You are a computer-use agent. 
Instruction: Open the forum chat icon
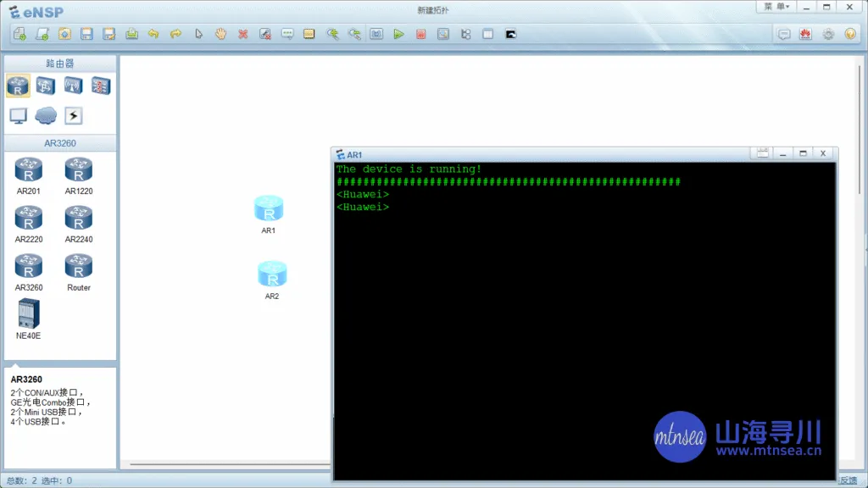coord(784,34)
